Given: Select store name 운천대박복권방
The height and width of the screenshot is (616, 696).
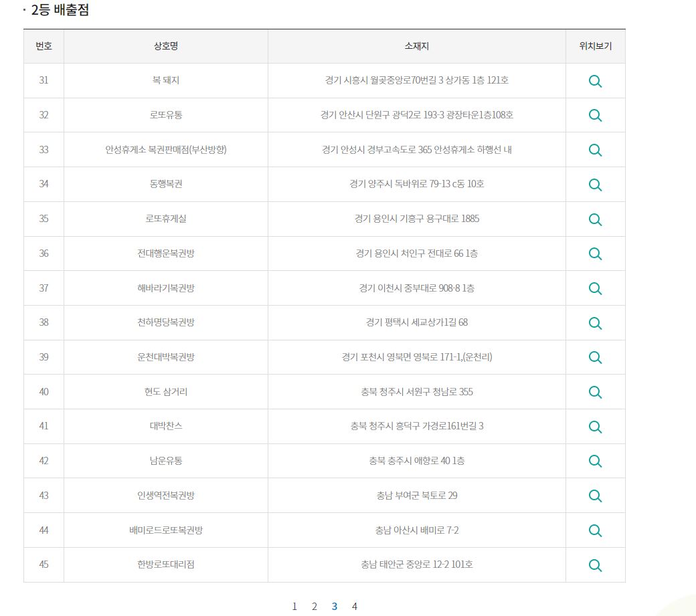Looking at the screenshot, I should tap(166, 357).
